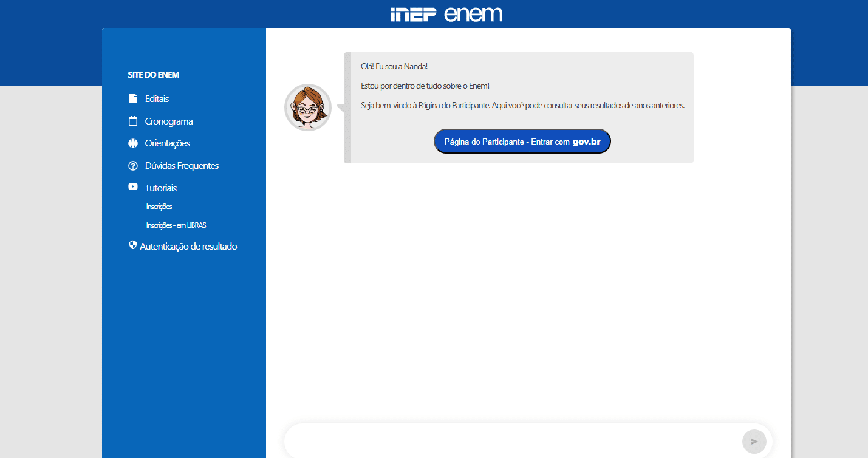Click the Cronograma calendar icon
Image resolution: width=868 pixels, height=458 pixels.
[133, 121]
